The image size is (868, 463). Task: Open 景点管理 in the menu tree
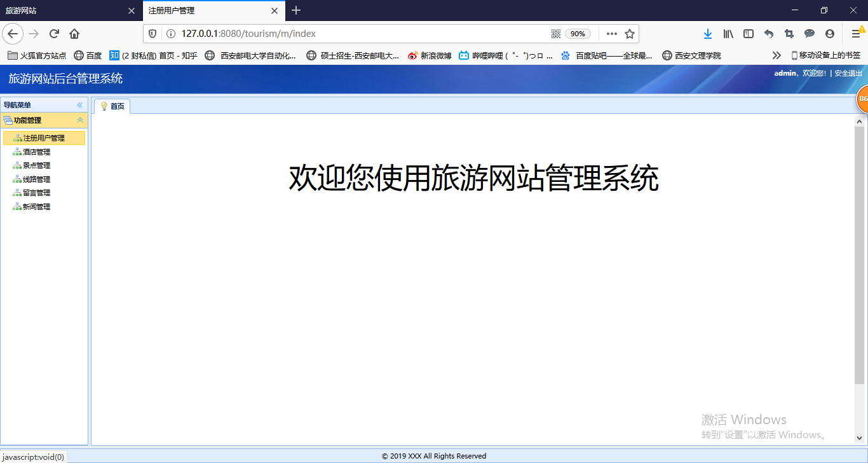(x=36, y=165)
